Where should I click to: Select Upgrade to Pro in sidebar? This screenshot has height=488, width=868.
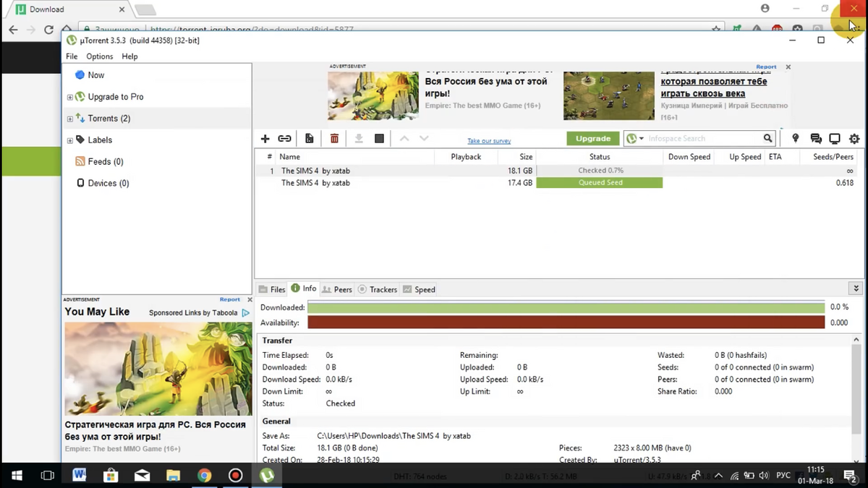coord(116,97)
